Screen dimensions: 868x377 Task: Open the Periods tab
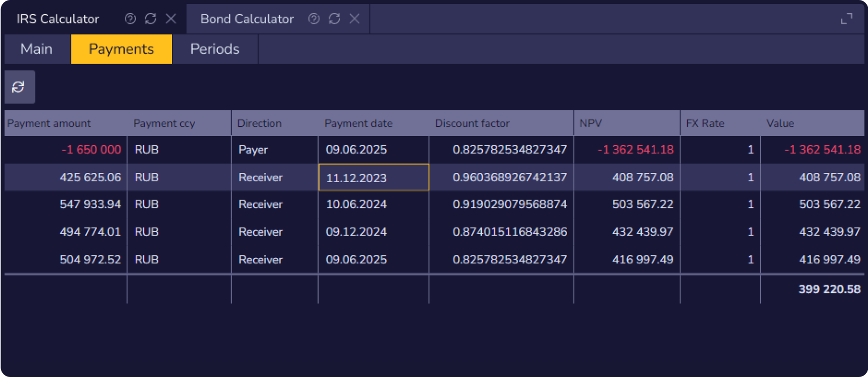pos(215,49)
